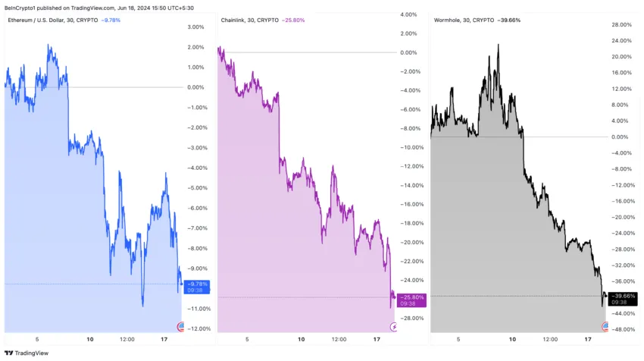This screenshot has width=644, height=361.
Task: Click the blue -9.78% price label
Action: pos(197,287)
